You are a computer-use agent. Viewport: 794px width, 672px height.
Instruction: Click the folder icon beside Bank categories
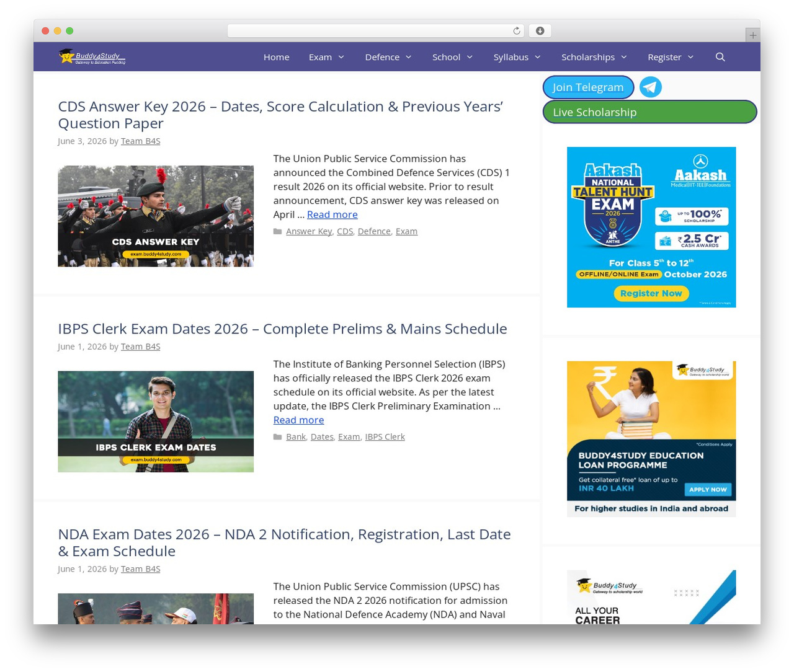click(278, 437)
